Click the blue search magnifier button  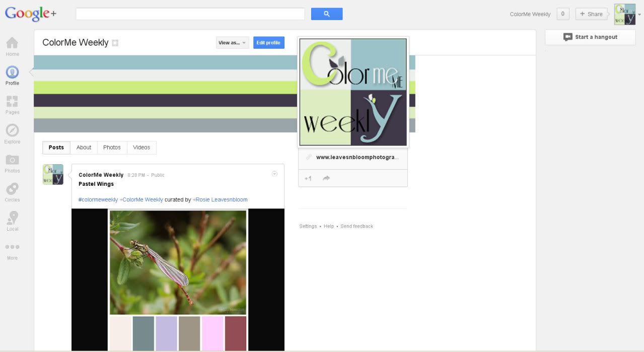pyautogui.click(x=327, y=14)
